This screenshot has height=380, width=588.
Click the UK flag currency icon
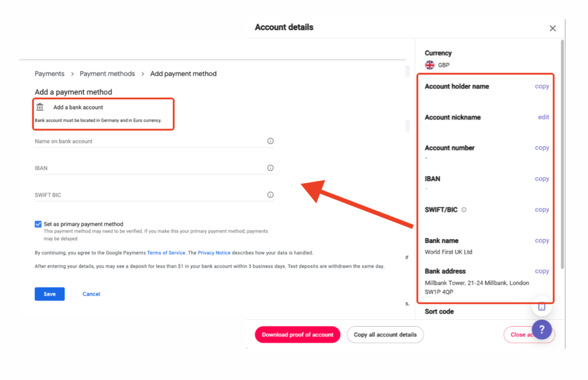tap(430, 65)
